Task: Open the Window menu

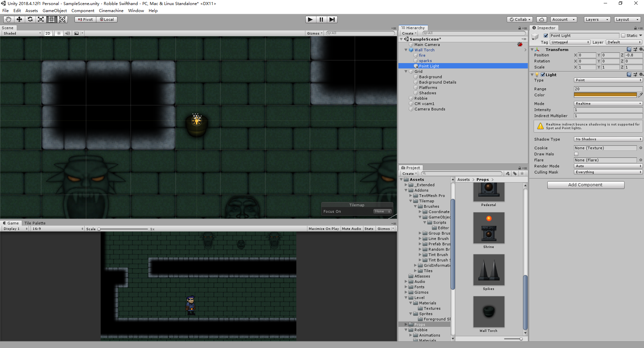Action: pos(136,10)
